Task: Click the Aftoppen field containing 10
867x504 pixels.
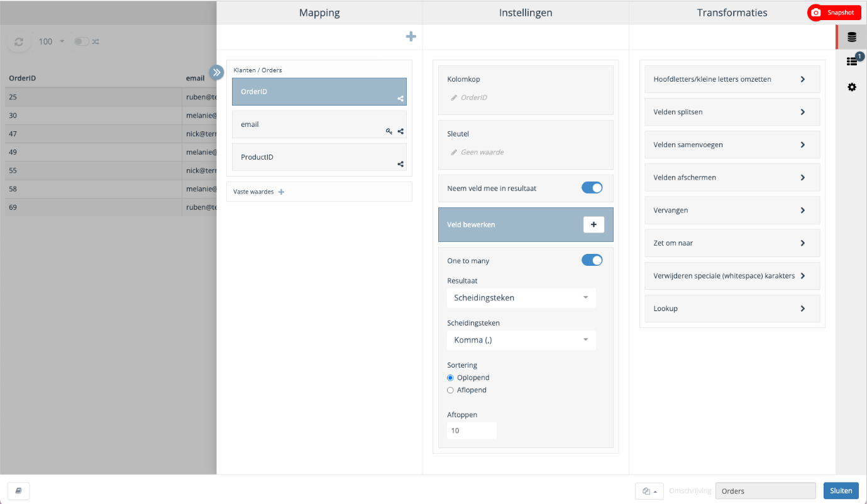Action: pyautogui.click(x=472, y=430)
